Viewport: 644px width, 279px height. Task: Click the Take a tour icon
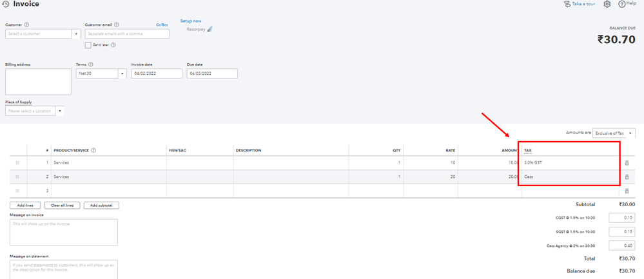(x=567, y=4)
